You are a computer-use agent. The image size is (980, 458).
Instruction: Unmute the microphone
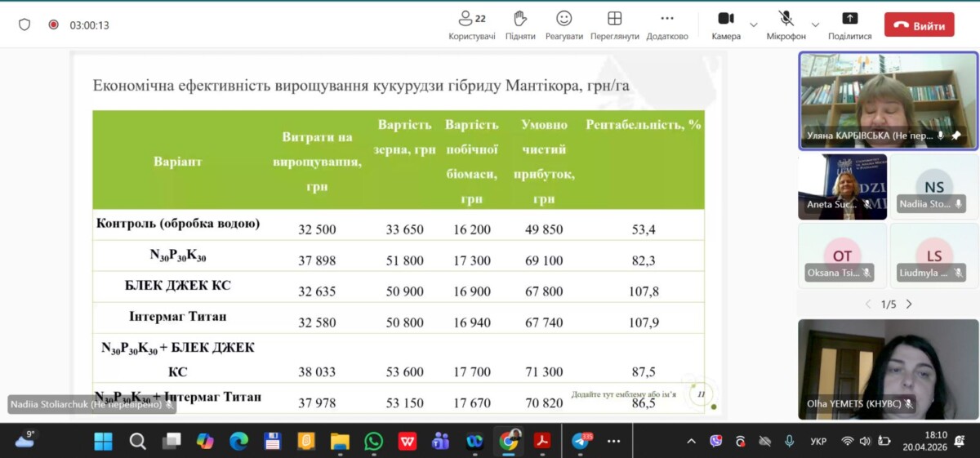pyautogui.click(x=786, y=25)
